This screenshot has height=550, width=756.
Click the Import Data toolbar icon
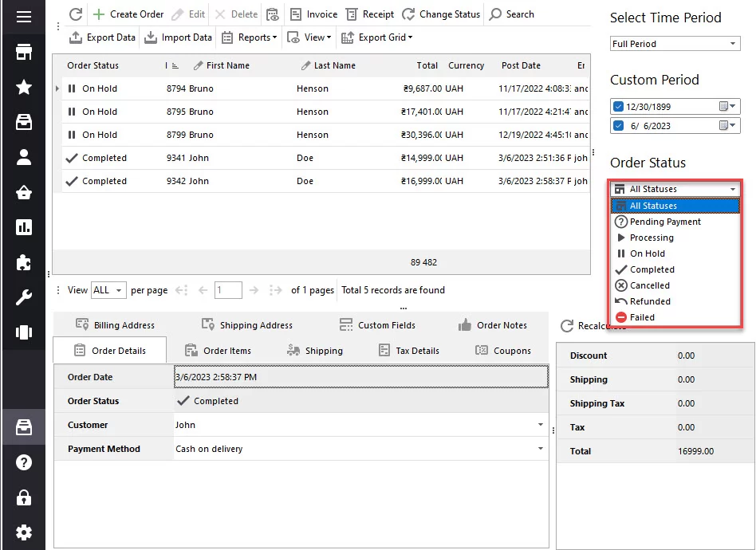[x=177, y=37]
